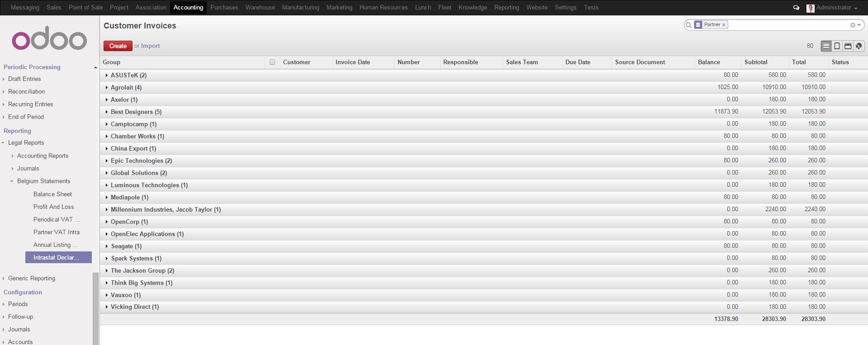Expand Accounting Reports submenu
Image resolution: width=868 pixels, height=345 pixels.
pos(43,156)
